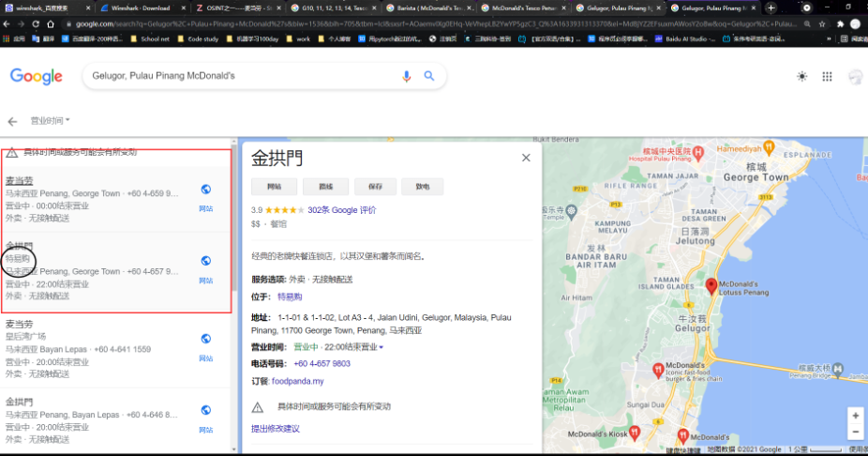The width and height of the screenshot is (868, 456).
Task: Select the Hospital Pulau Pinang map pin
Action: pos(698,151)
